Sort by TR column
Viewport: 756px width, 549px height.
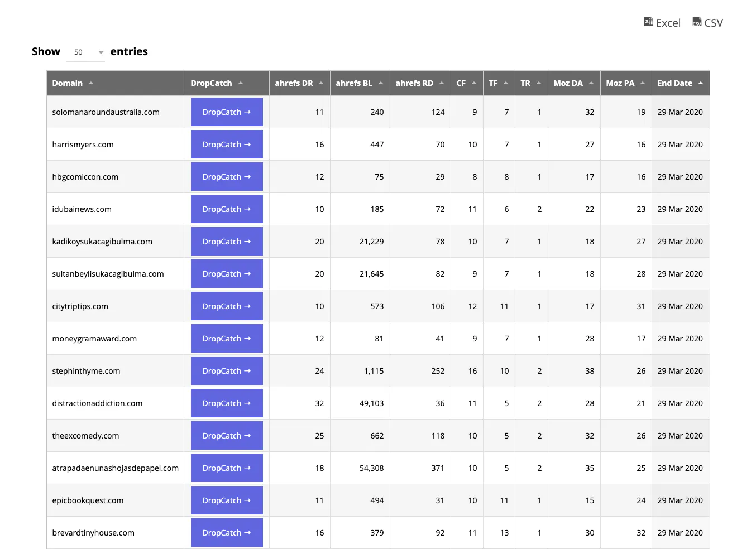click(532, 83)
